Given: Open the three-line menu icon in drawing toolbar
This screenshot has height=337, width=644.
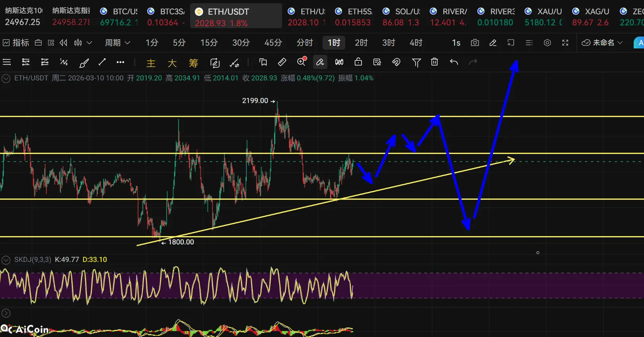Looking at the screenshot, I should (x=7, y=62).
